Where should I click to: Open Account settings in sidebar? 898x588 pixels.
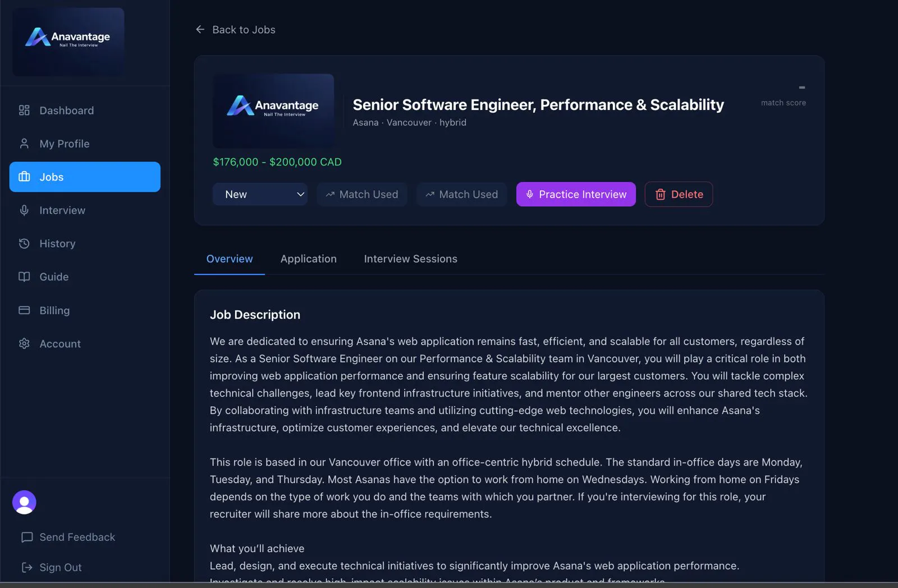pos(85,343)
